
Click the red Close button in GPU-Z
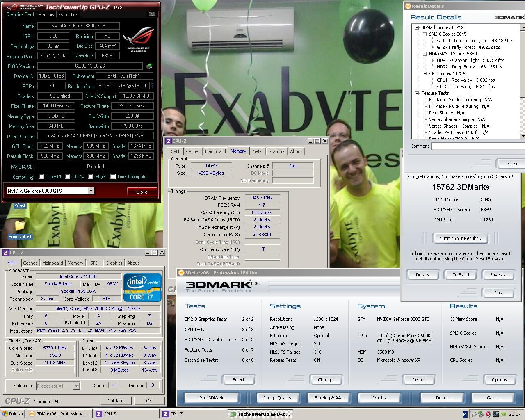click(142, 192)
